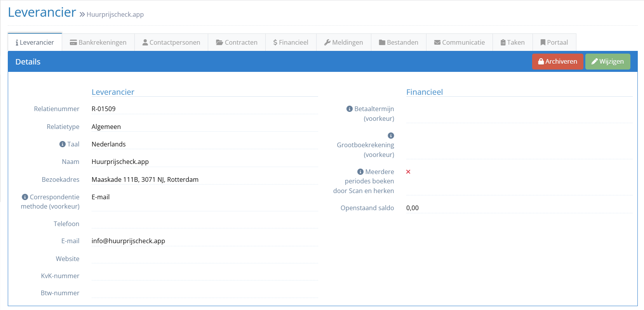Click the Grootboekrekening info icon
Viewport: 644px width, 310px height.
click(x=391, y=136)
